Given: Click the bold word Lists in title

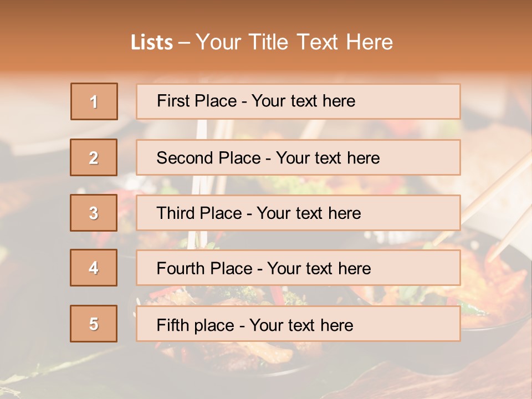Looking at the screenshot, I should pyautogui.click(x=152, y=43).
